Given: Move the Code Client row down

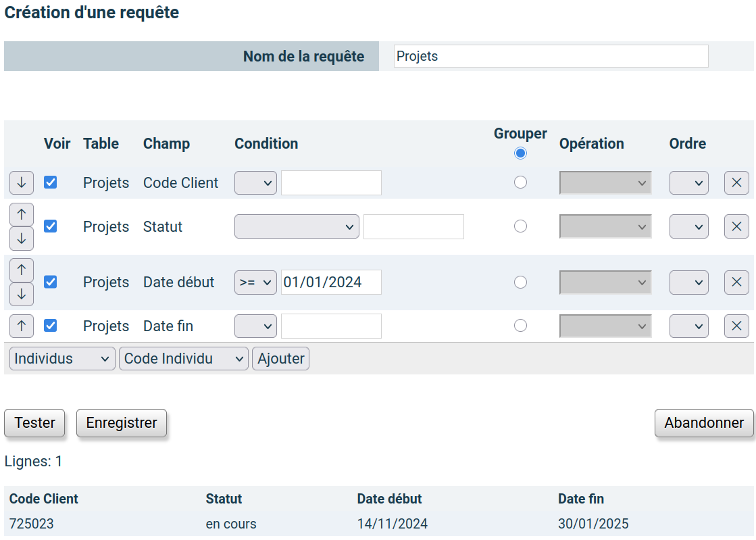Looking at the screenshot, I should 21,182.
